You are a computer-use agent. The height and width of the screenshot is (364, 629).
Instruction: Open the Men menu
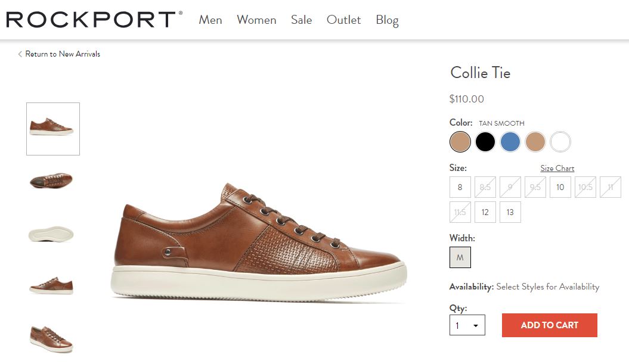210,20
